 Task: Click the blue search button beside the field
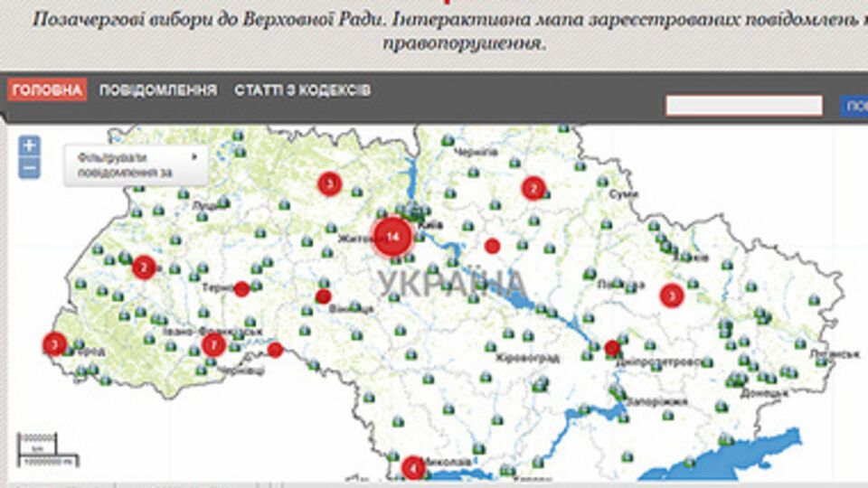(x=854, y=106)
